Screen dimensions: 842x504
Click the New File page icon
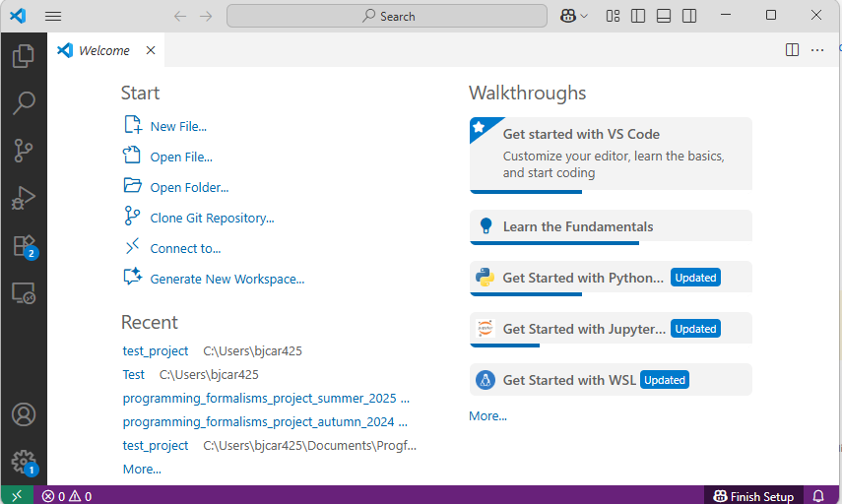(132, 125)
